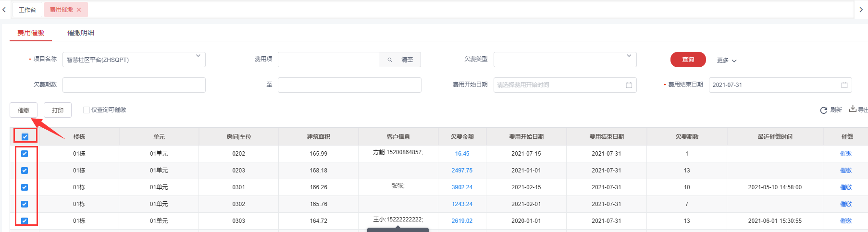Open calendar icon for 费用结束日期
The image size is (868, 232).
pyautogui.click(x=844, y=85)
